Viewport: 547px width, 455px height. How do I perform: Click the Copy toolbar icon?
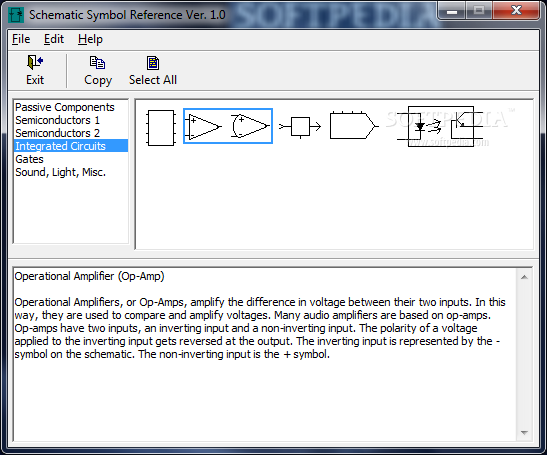[97, 62]
